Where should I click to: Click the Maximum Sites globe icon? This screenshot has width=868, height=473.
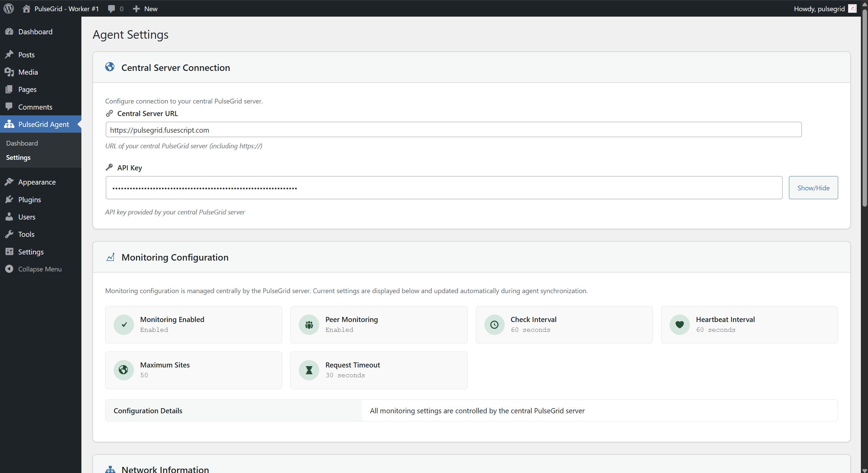click(x=124, y=370)
